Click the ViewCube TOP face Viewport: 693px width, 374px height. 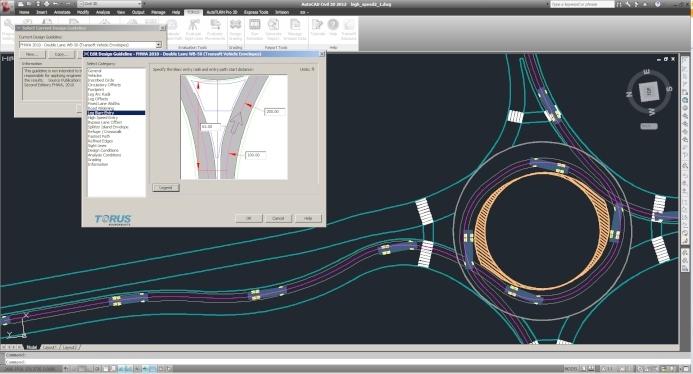pos(649,92)
